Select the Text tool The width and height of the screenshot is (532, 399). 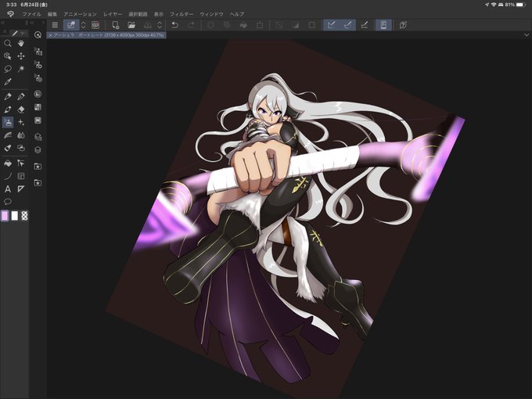point(8,189)
